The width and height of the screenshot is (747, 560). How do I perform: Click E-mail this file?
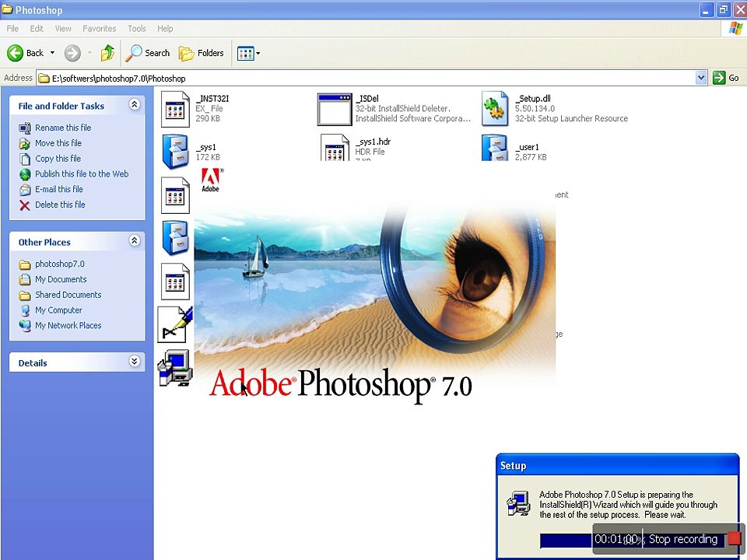click(x=59, y=189)
